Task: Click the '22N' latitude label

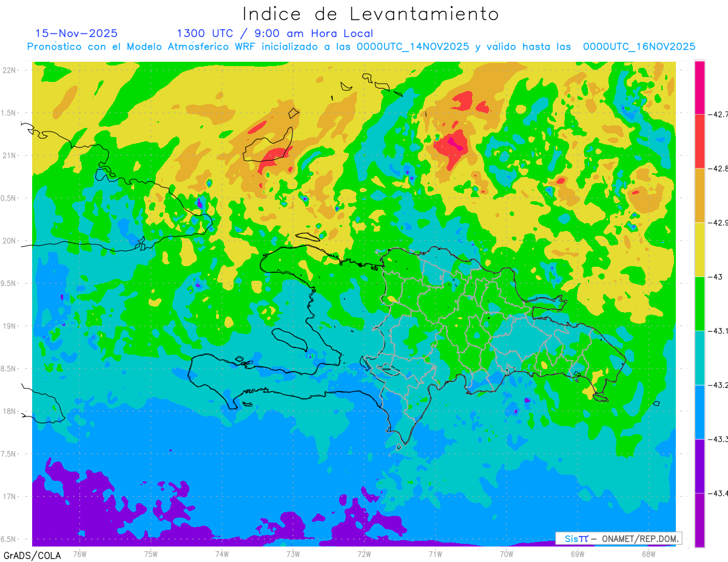Action: click(9, 70)
